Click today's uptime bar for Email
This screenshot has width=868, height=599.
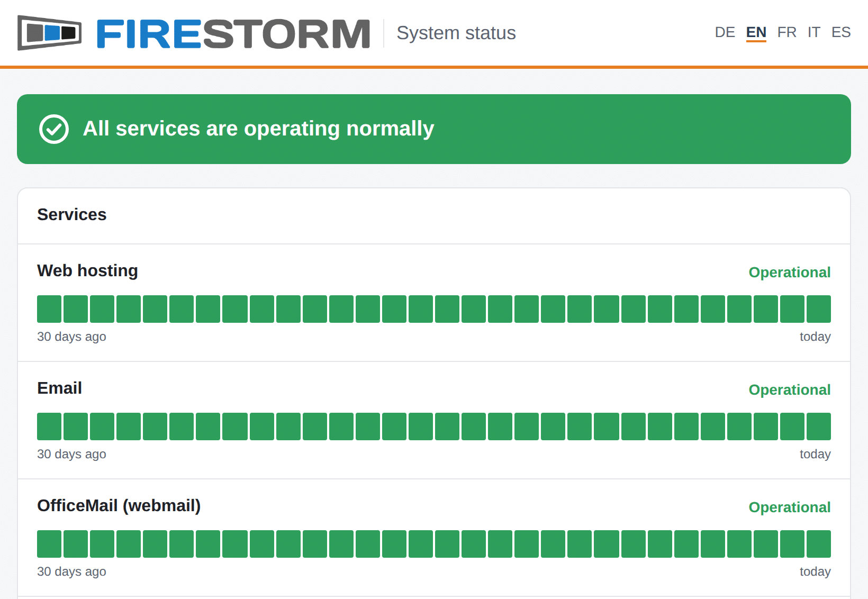tap(819, 426)
